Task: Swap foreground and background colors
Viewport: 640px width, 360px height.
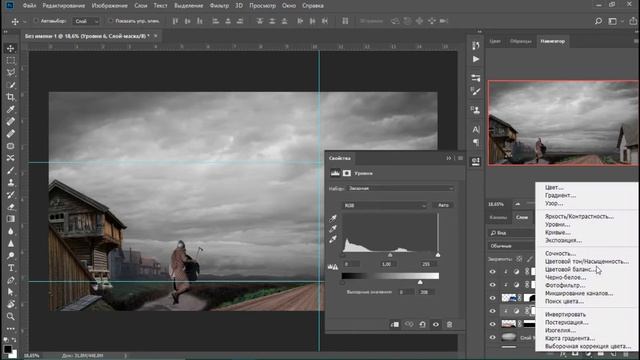Action: coord(15,340)
